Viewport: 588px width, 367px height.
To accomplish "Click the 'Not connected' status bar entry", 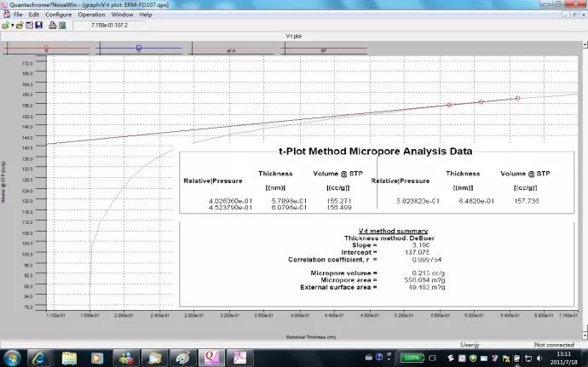I will [554, 345].
